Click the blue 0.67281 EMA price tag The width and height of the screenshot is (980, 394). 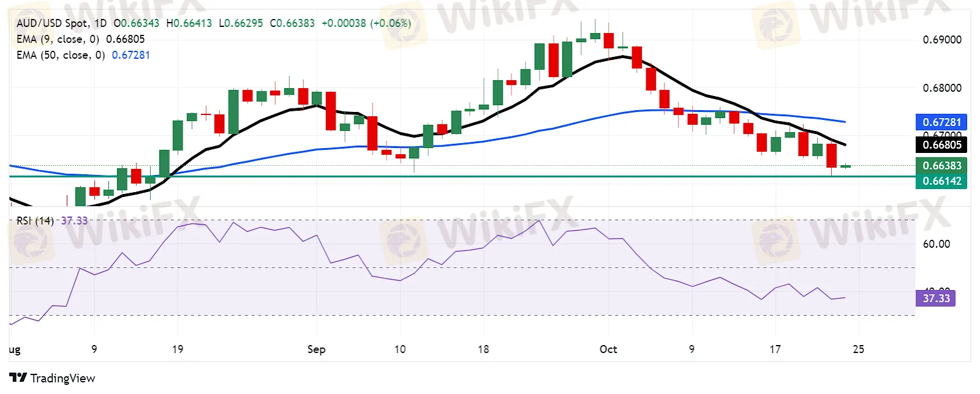(941, 122)
